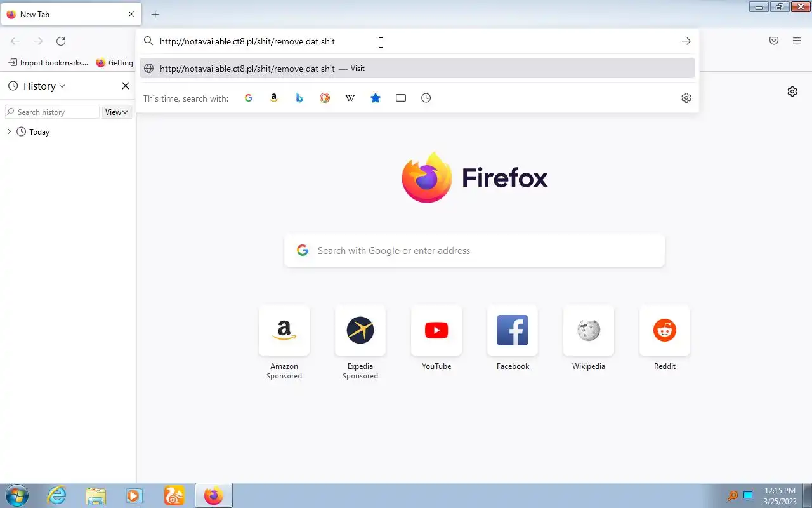Search this time with Wikipedia
Viewport: 812px width, 508px height.
tap(350, 98)
